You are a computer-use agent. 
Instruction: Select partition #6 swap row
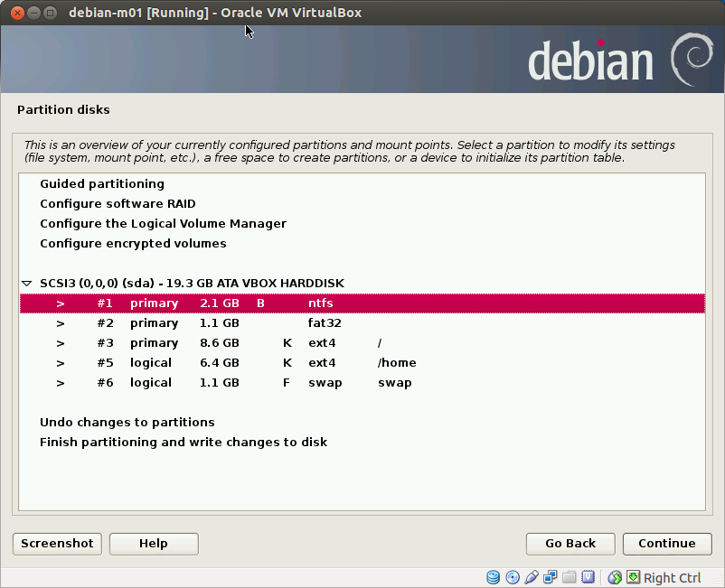tap(362, 382)
